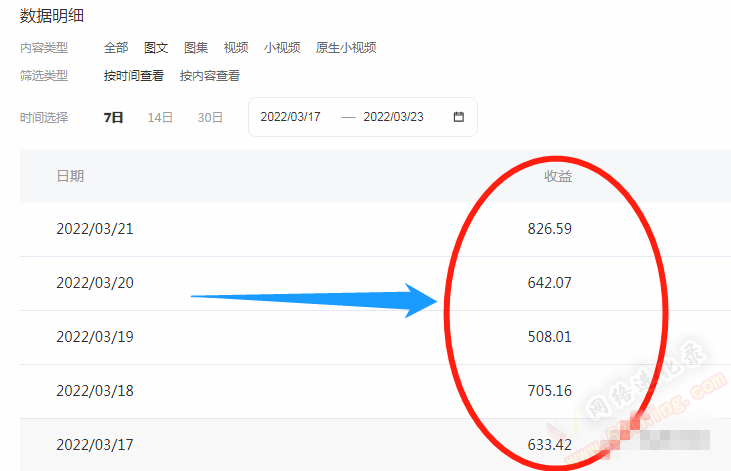The height and width of the screenshot is (471, 731).
Task: Select the 2022/03/17 table row date
Action: pyautogui.click(x=95, y=445)
